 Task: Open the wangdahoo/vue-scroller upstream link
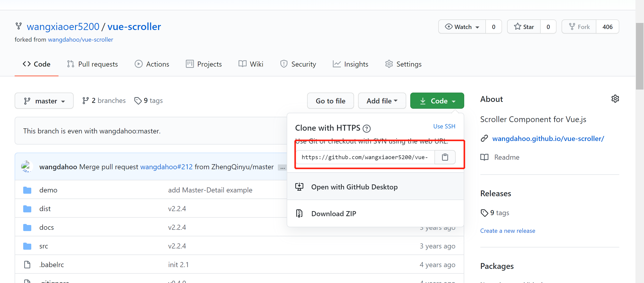(x=80, y=40)
